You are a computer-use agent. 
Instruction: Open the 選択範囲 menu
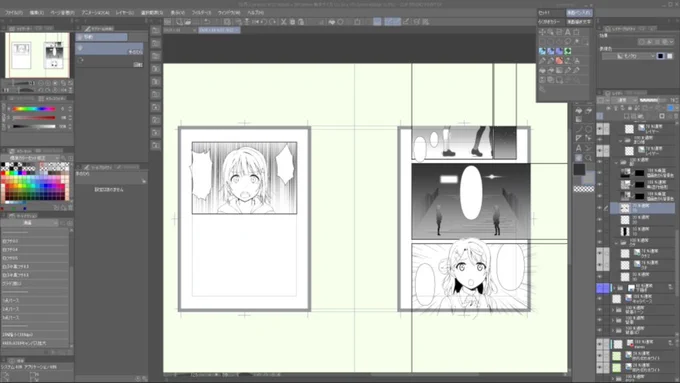[x=152, y=13]
